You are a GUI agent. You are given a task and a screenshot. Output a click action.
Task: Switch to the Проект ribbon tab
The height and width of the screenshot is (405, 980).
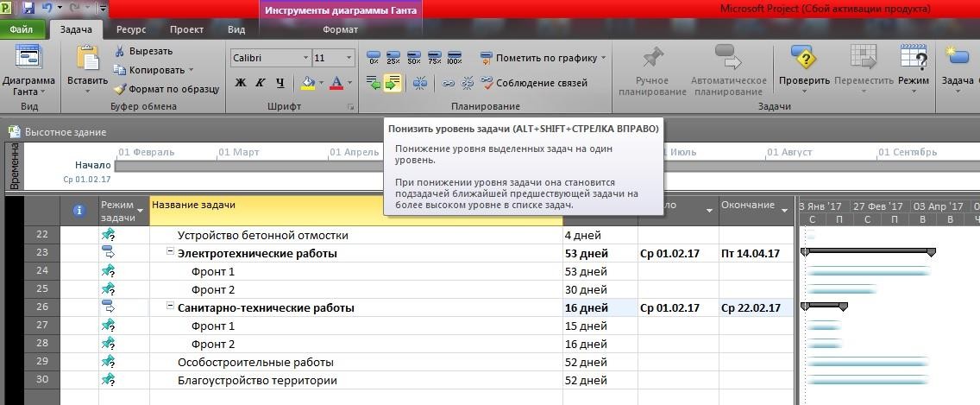[x=186, y=29]
